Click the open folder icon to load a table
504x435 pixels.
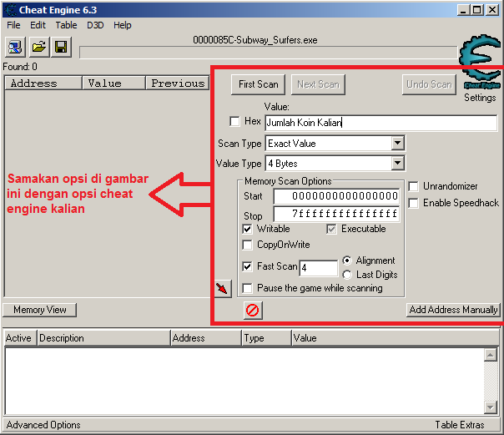point(39,47)
